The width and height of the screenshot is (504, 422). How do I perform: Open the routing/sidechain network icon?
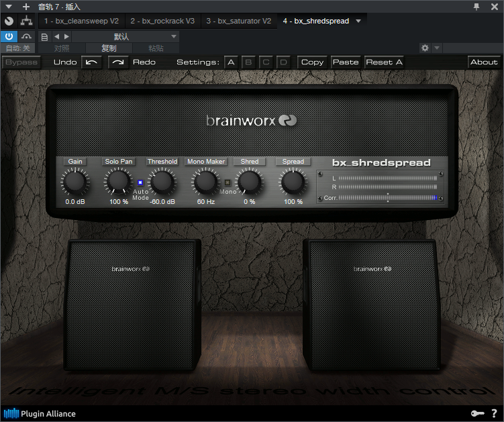point(26,21)
